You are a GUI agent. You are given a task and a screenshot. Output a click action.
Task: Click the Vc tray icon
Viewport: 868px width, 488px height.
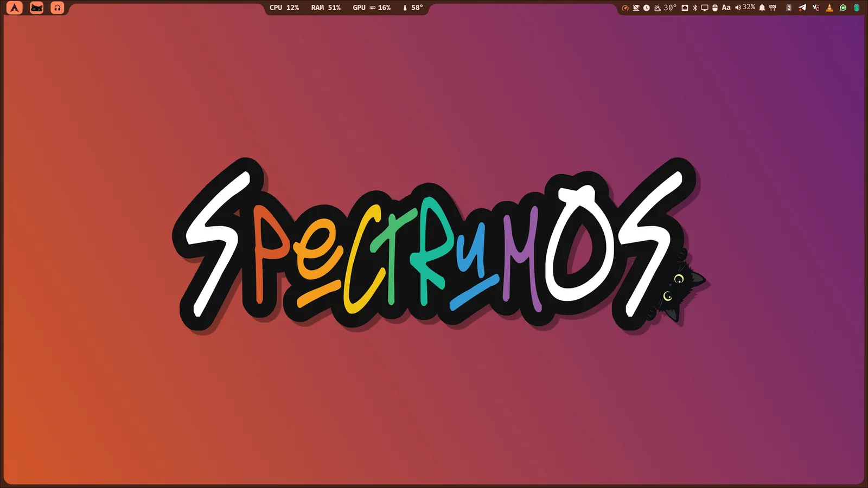pyautogui.click(x=816, y=8)
